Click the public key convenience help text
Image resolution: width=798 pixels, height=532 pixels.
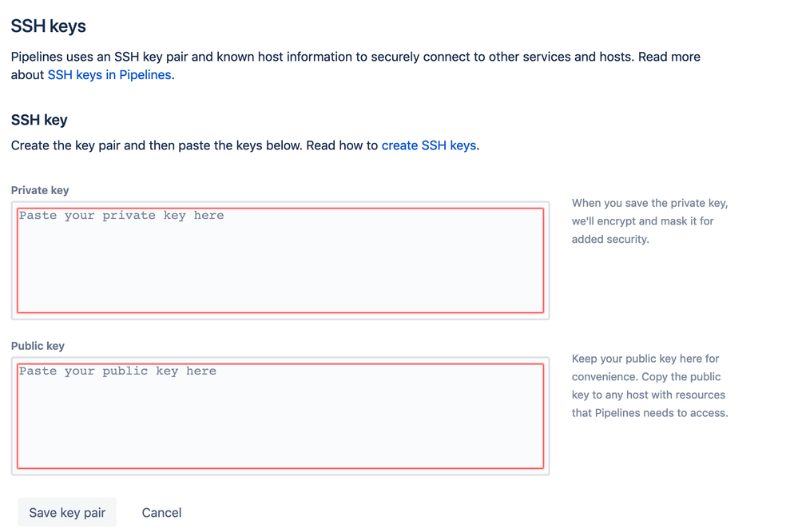pyautogui.click(x=650, y=385)
